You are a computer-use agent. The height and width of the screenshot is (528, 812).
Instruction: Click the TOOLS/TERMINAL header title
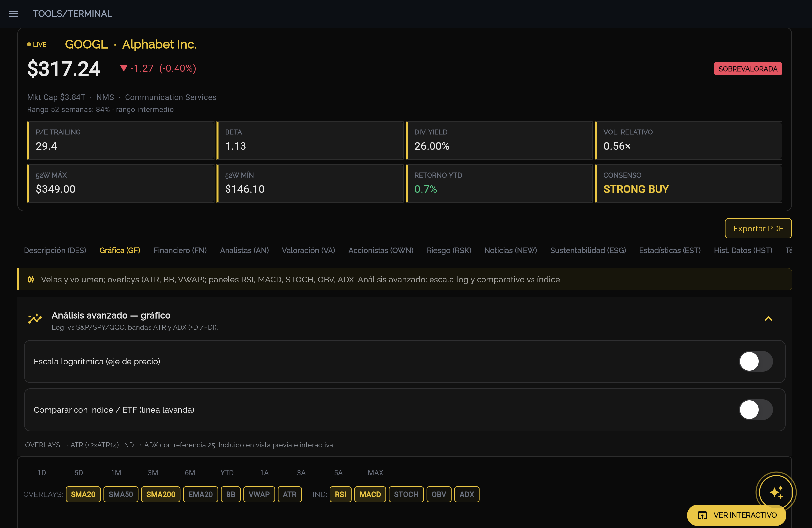tap(72, 14)
